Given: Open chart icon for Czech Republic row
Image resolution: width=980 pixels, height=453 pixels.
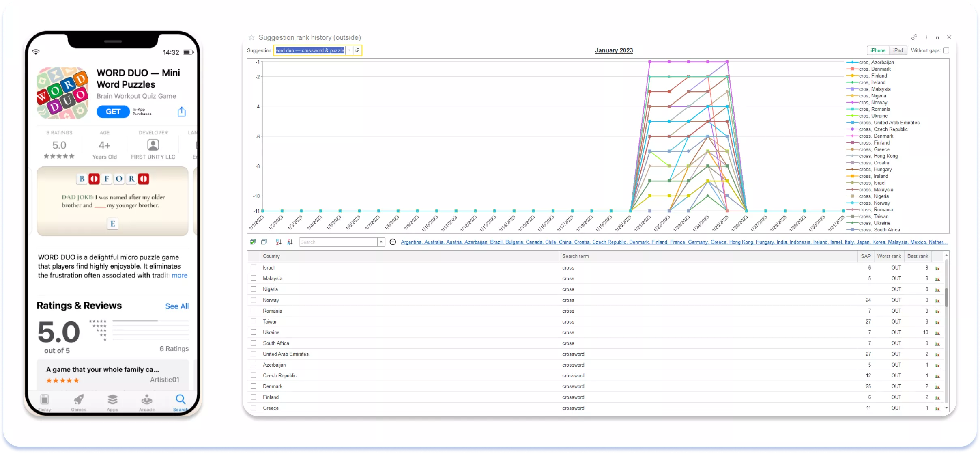Looking at the screenshot, I should click(937, 376).
